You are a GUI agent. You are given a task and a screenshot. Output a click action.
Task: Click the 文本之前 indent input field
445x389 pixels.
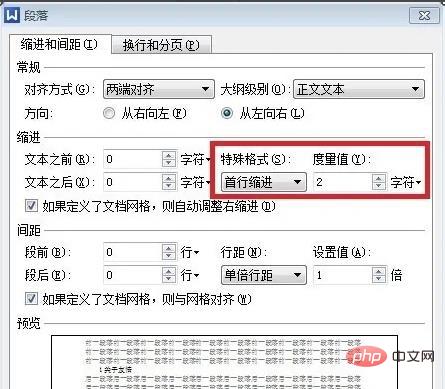point(133,159)
